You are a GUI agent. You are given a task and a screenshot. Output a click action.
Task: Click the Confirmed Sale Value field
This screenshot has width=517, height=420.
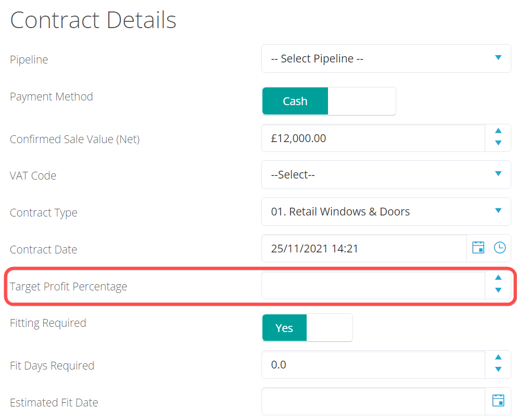click(x=373, y=138)
